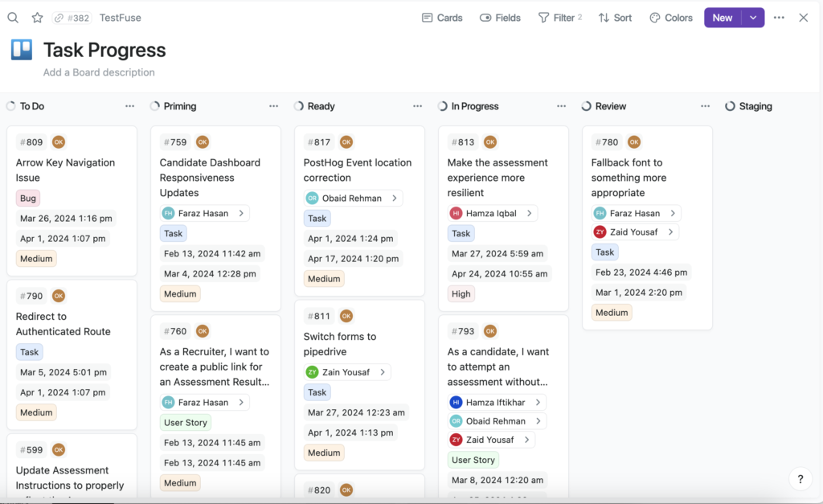
Task: Open the card "Redirect to Authenticated Route"
Action: point(63,324)
